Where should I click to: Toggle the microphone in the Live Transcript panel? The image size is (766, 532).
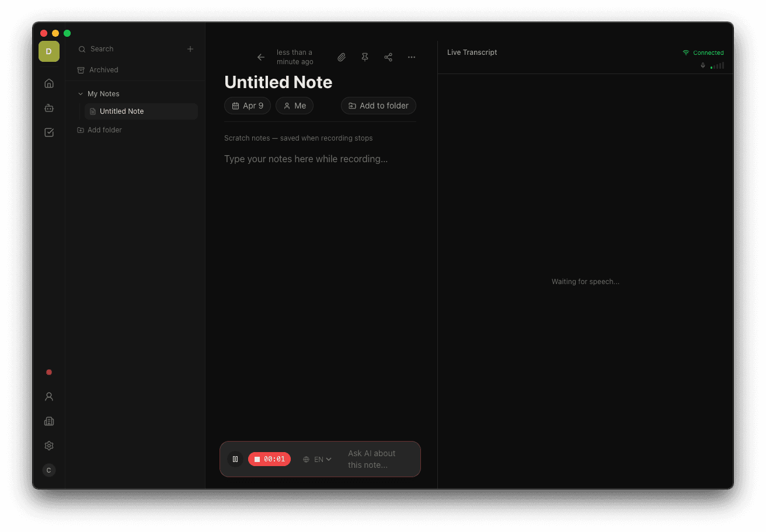tap(702, 65)
